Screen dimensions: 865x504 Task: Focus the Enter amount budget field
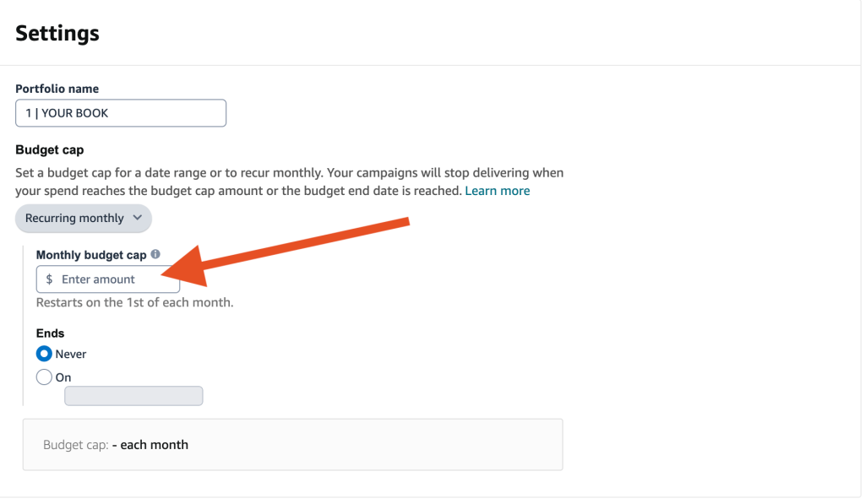(x=108, y=279)
